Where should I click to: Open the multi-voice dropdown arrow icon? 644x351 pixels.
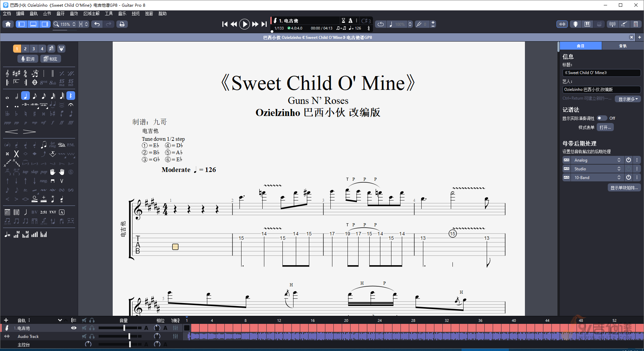61,49
